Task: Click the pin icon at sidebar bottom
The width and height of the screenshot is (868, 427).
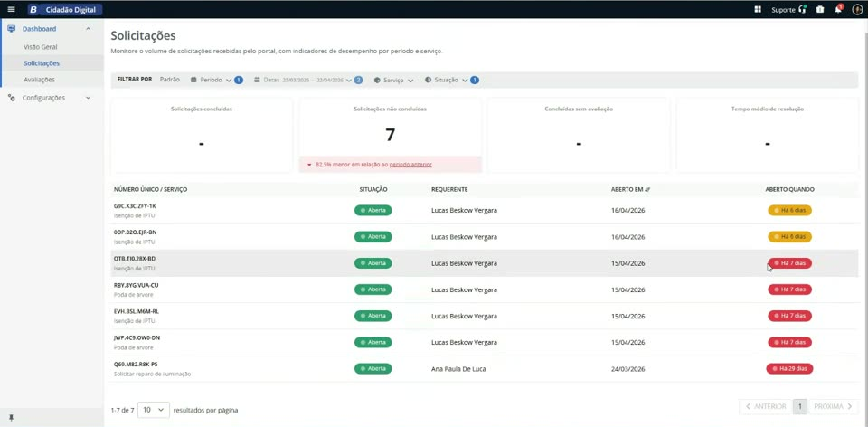Action: click(x=11, y=418)
